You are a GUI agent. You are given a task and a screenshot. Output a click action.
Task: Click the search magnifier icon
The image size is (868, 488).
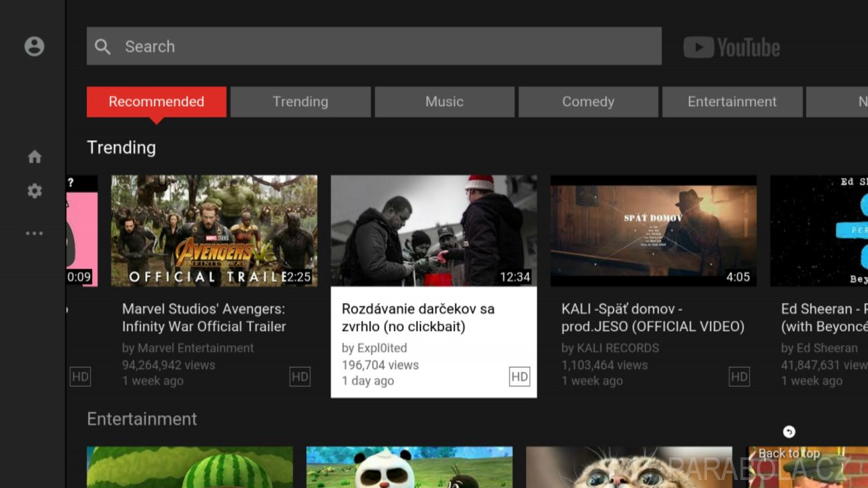103,46
